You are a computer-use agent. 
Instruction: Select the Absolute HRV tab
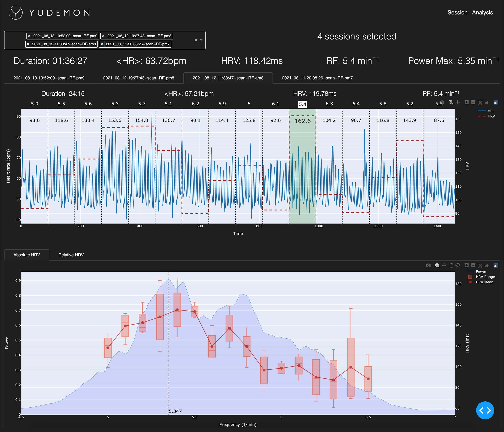pos(27,255)
